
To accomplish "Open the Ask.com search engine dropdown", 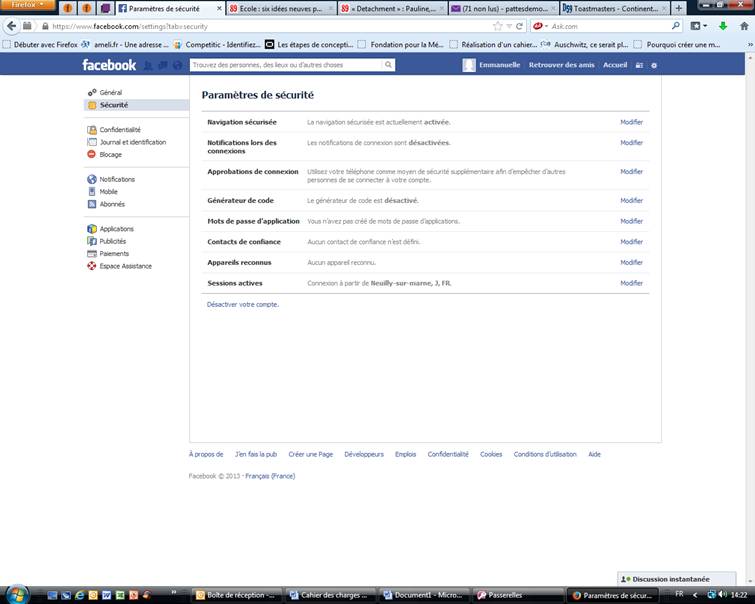I will 541,26.
